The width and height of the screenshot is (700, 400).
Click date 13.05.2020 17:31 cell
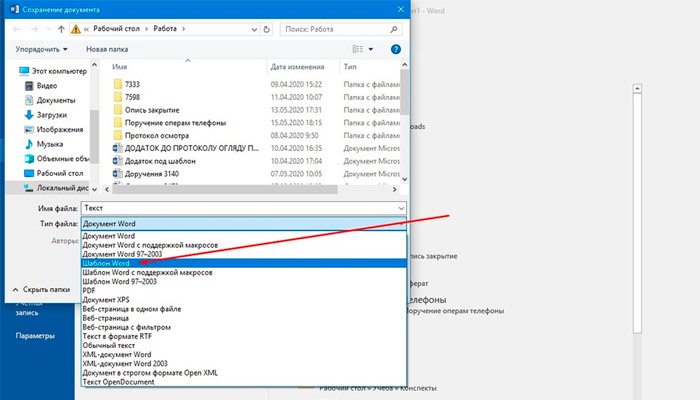296,110
